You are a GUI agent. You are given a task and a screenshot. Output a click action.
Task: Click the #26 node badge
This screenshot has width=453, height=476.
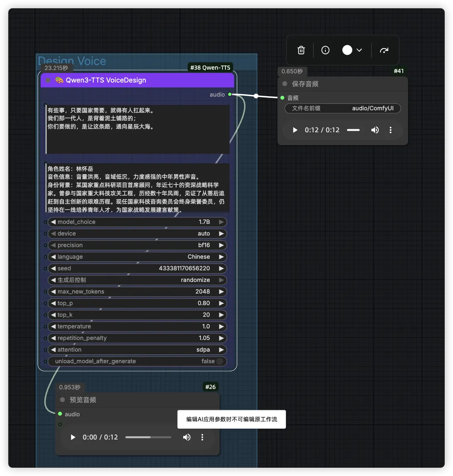click(x=210, y=387)
